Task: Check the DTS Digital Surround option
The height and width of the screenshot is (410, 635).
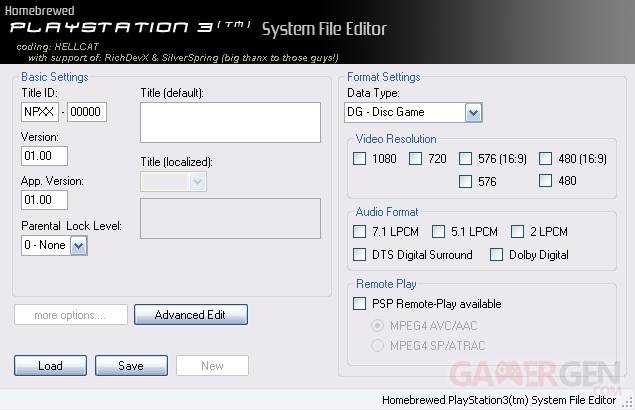Action: 359,255
